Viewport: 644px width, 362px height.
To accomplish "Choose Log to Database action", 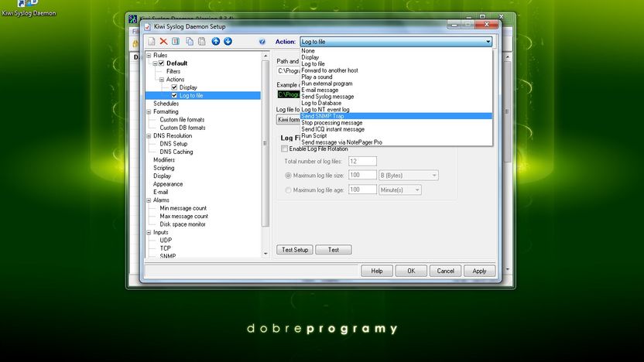I will pos(396,104).
